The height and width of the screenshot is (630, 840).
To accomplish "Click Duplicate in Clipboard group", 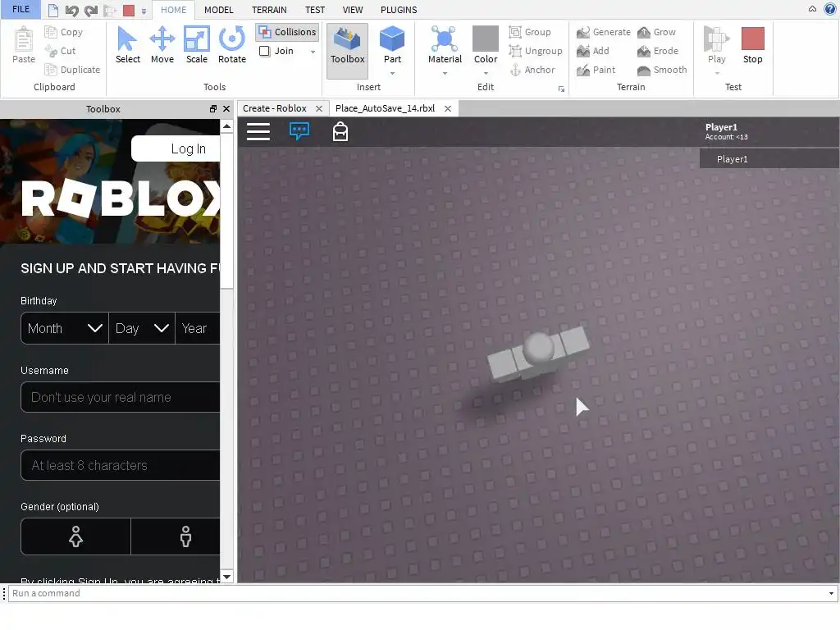I will [x=72, y=70].
